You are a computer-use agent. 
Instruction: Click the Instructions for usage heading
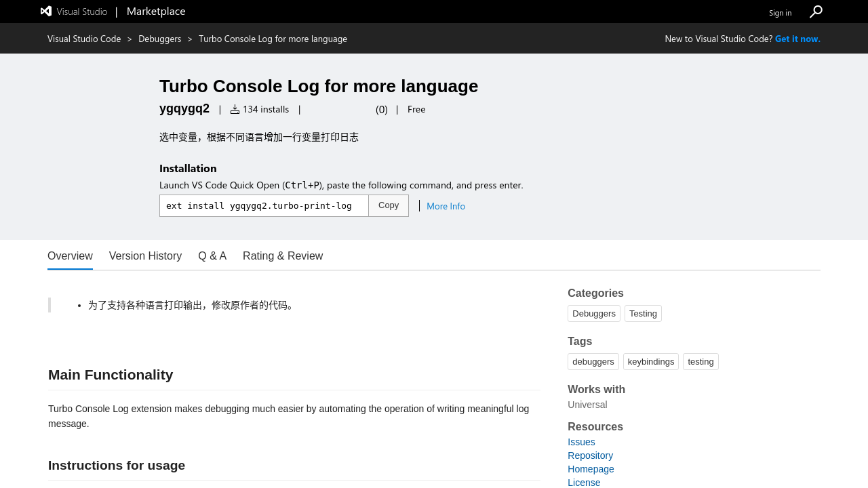click(x=117, y=465)
